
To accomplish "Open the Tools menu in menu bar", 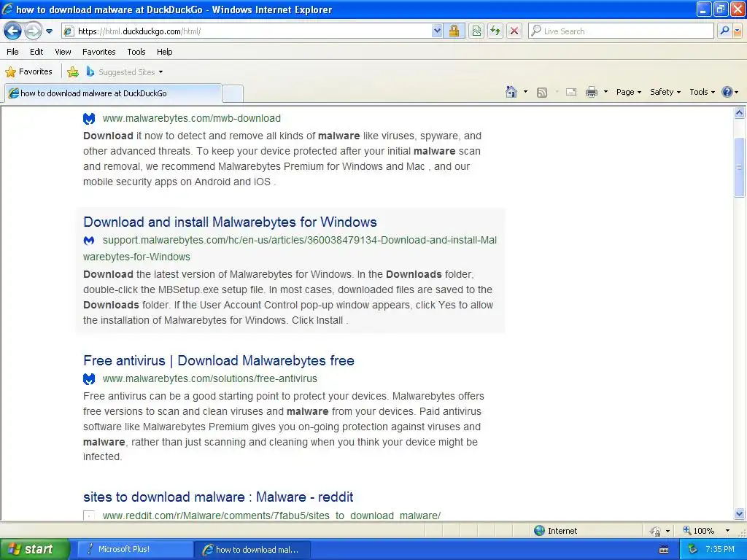I will point(136,52).
